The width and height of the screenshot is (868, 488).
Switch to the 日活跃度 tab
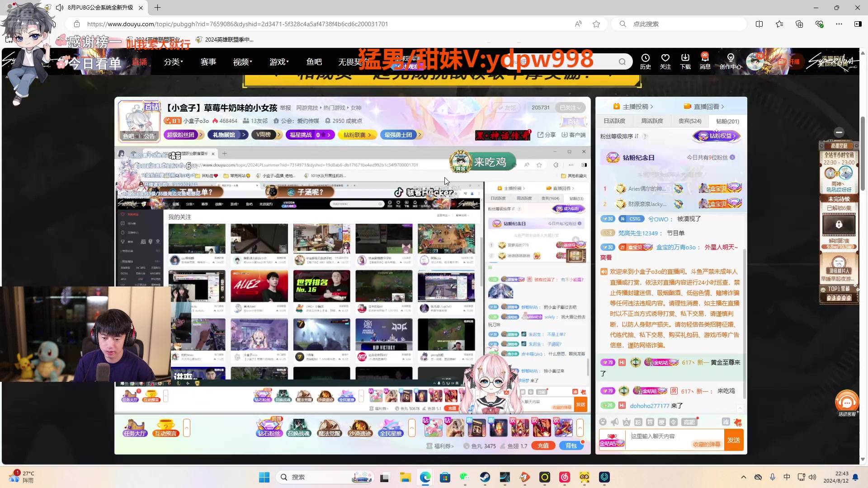614,121
